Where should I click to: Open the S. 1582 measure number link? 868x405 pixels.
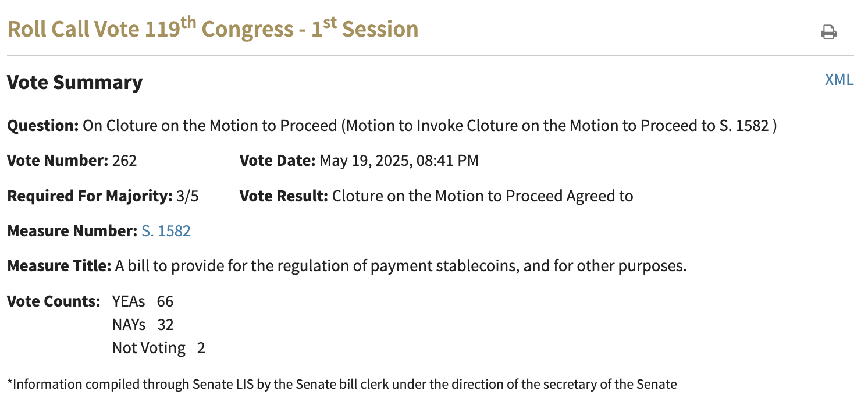(x=166, y=231)
